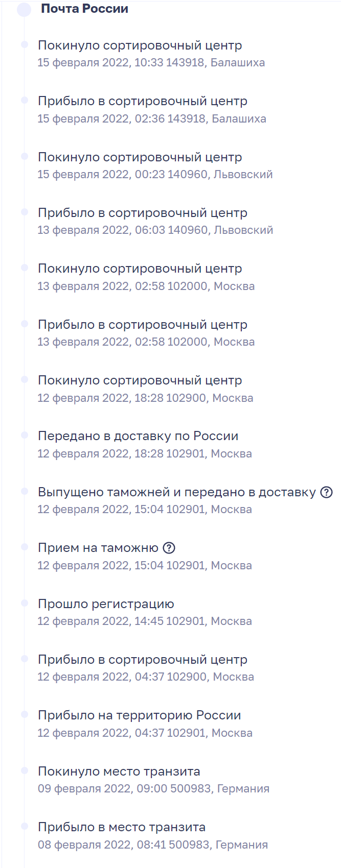Click the "Прием на таможню" status text
This screenshot has height=868, width=341.
[98, 548]
